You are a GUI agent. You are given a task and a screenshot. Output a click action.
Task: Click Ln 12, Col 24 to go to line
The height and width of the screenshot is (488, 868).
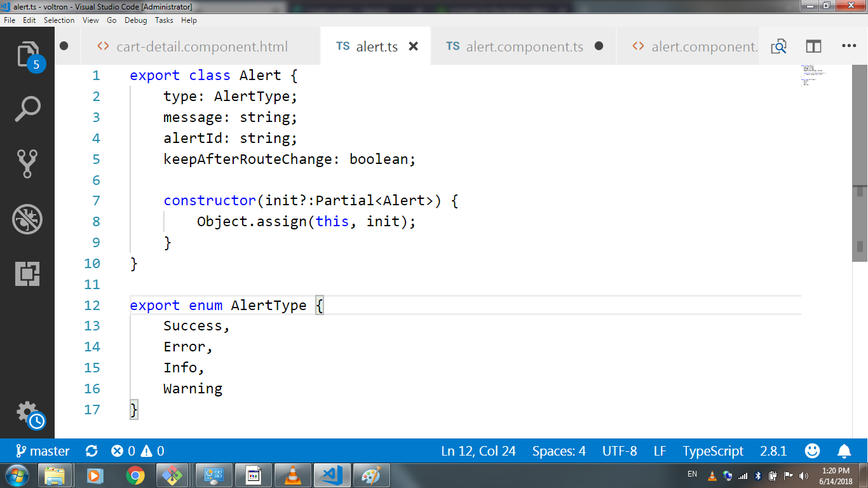click(x=478, y=451)
